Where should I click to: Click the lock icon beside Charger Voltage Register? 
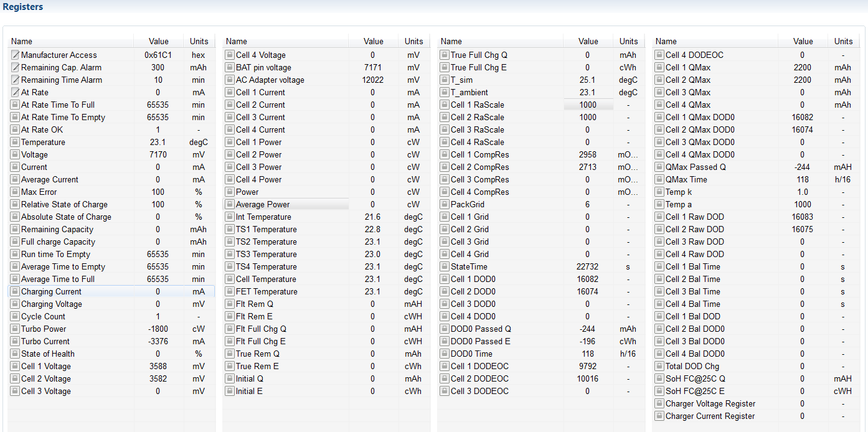click(x=659, y=403)
